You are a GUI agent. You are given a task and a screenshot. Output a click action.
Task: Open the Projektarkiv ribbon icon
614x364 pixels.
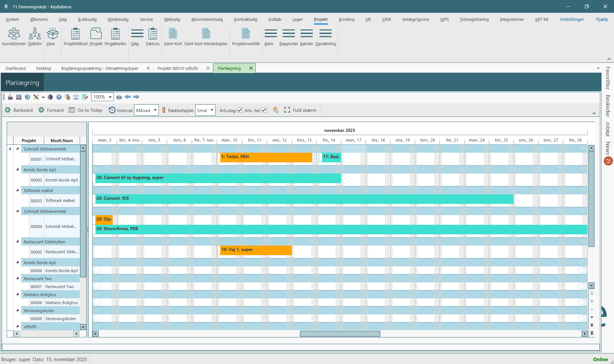click(x=115, y=37)
